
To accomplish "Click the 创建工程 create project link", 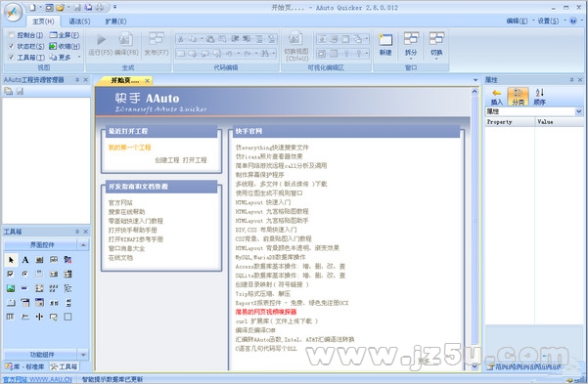I will coord(167,160).
